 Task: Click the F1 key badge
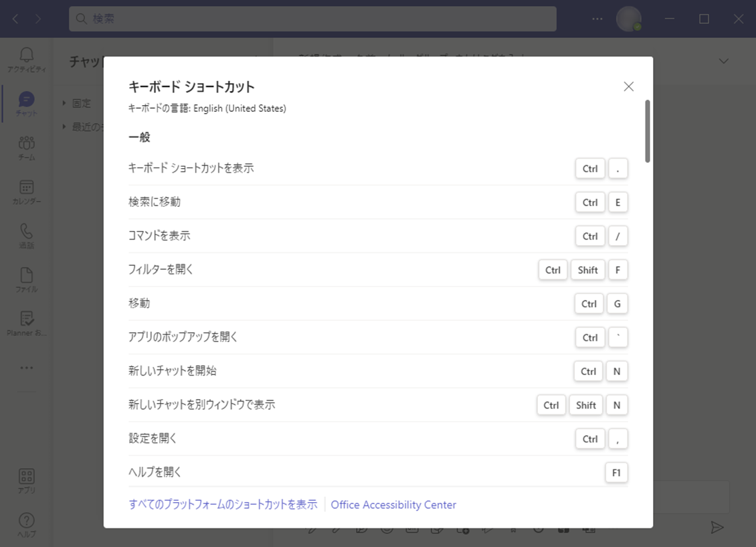tap(616, 473)
